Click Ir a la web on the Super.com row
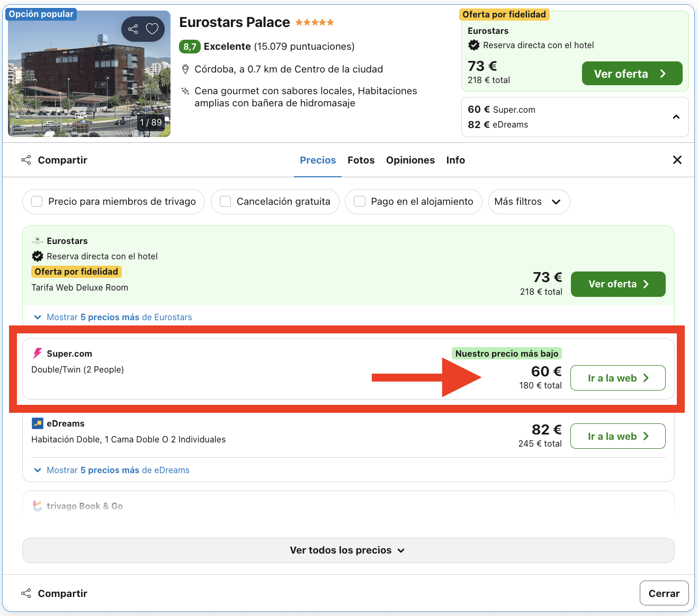 tap(618, 378)
